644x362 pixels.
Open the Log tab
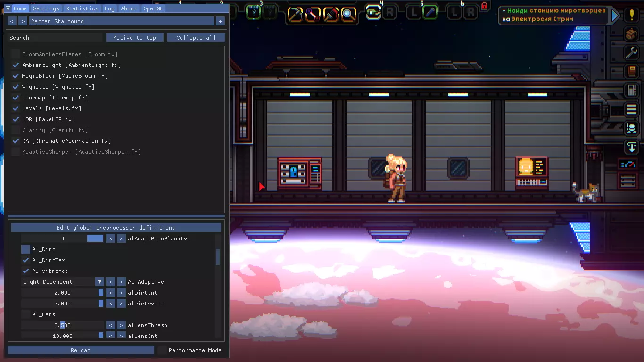[109, 8]
